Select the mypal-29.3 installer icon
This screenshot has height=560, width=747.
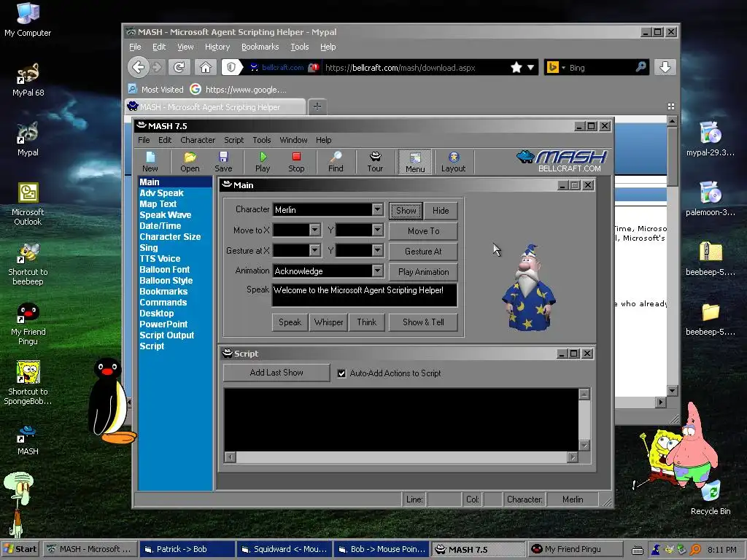point(711,139)
